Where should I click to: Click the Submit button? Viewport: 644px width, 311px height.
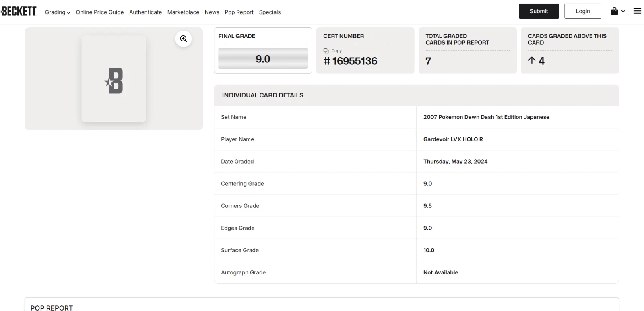[x=539, y=11]
